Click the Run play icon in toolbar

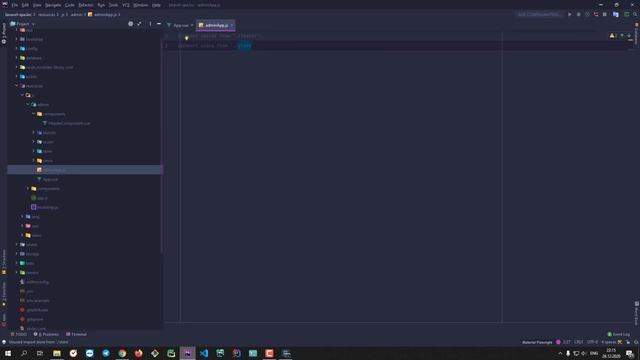(x=570, y=15)
